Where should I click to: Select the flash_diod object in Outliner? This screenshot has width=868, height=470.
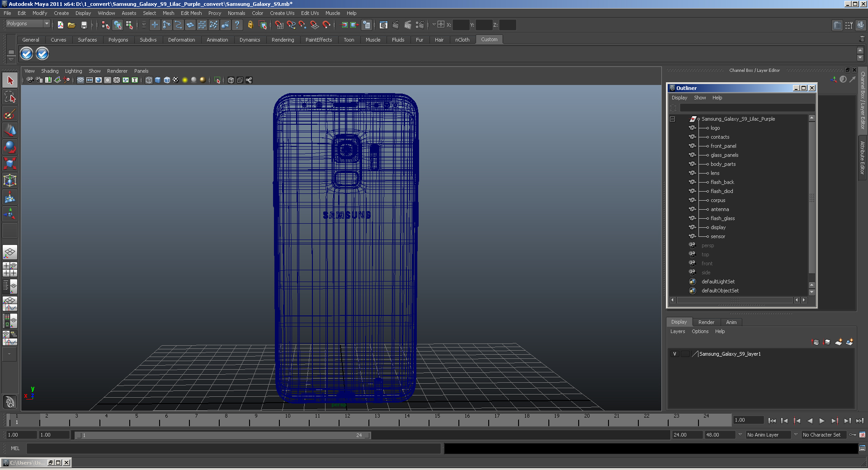(x=722, y=191)
